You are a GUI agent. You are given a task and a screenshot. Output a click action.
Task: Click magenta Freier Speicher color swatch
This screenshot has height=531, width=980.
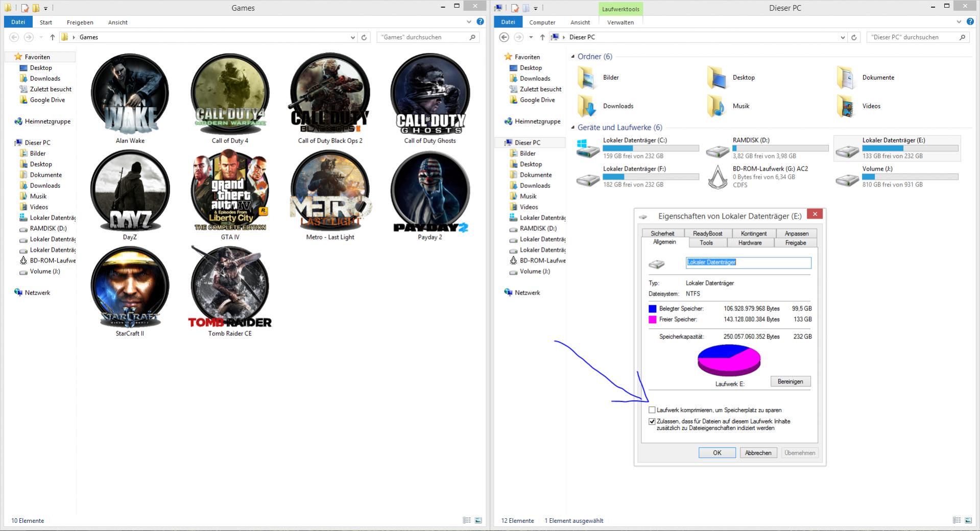(x=652, y=320)
